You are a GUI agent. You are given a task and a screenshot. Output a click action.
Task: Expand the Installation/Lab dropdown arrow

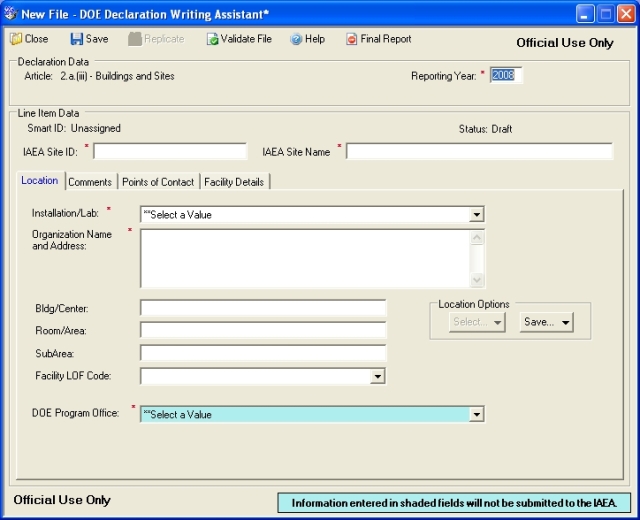tap(476, 215)
